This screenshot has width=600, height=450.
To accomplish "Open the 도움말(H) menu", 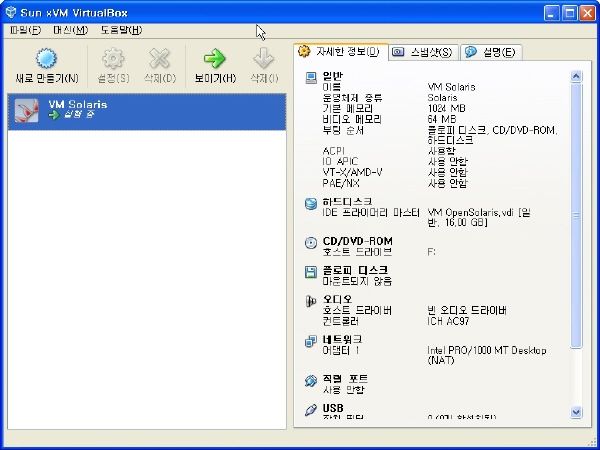I will point(121,30).
